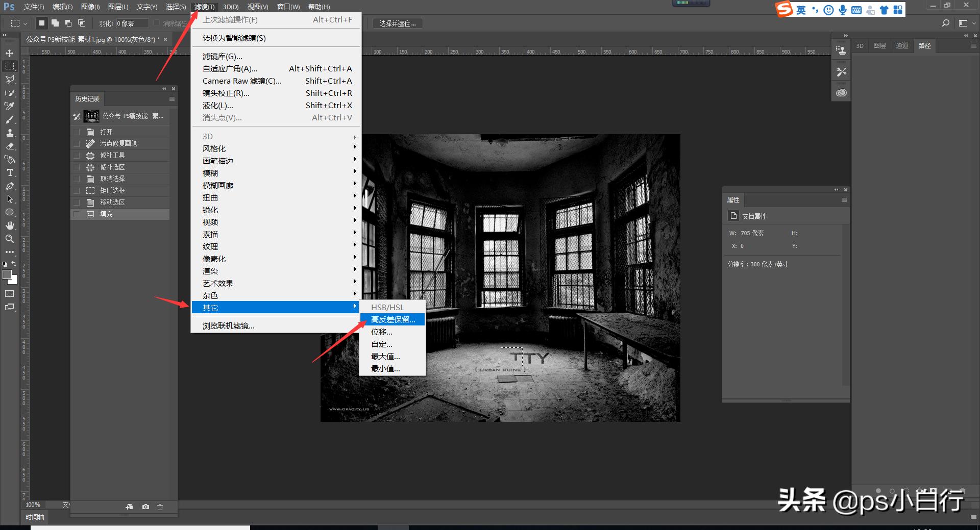Open the Creative Cloud Libraries panel icon
Screen dimensions: 980x530
click(x=841, y=93)
